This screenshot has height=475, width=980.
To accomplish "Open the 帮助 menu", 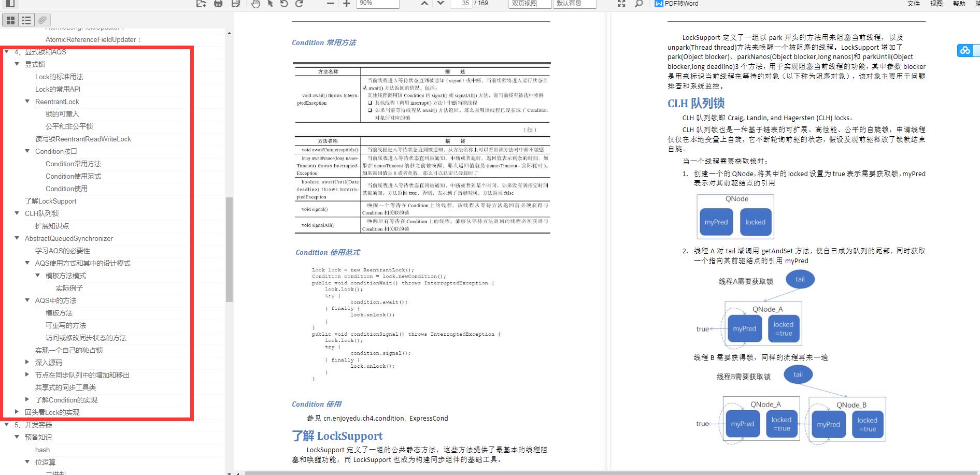I will point(959,4).
